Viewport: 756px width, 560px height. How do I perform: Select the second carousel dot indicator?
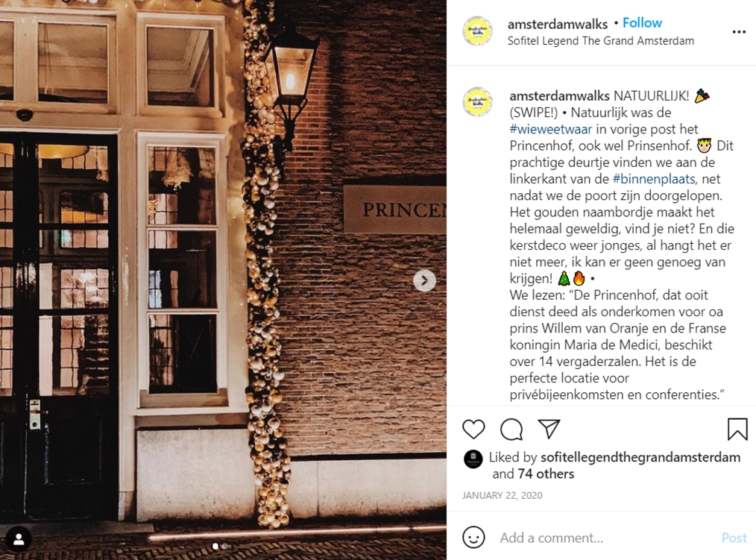point(224,546)
